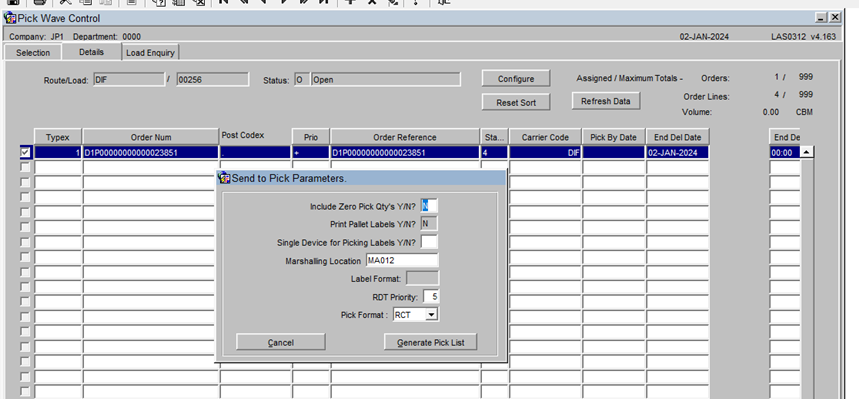This screenshot has width=859, height=399.
Task: Click the scroll up arrow of the grid
Action: coord(806,153)
